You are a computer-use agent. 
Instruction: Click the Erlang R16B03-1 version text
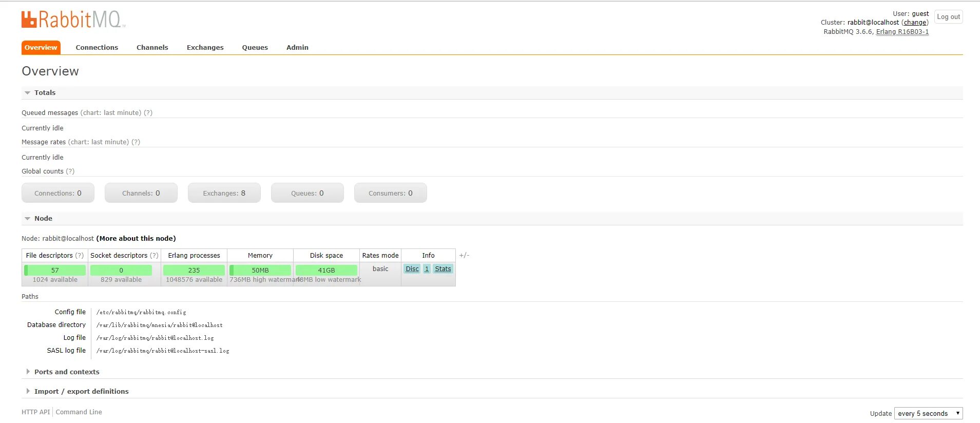click(902, 32)
